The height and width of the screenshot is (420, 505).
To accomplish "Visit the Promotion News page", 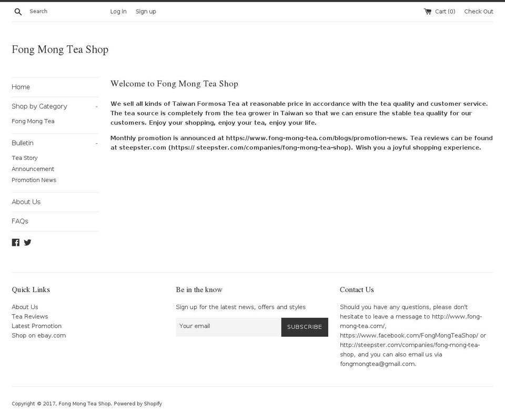I will coord(34,180).
